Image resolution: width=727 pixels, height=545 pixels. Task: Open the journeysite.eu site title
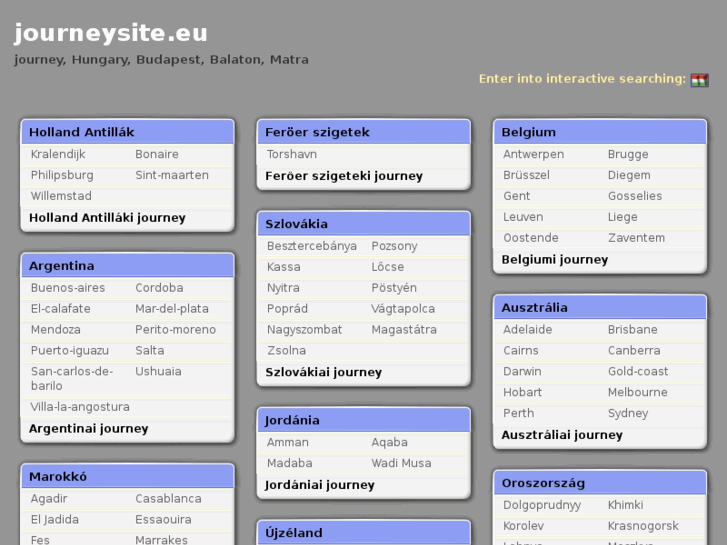pos(111,33)
